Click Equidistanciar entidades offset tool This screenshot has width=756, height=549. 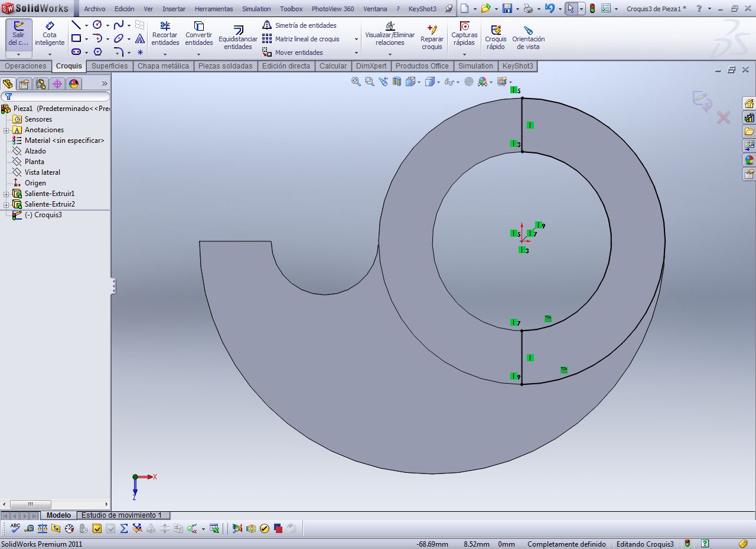click(x=238, y=38)
